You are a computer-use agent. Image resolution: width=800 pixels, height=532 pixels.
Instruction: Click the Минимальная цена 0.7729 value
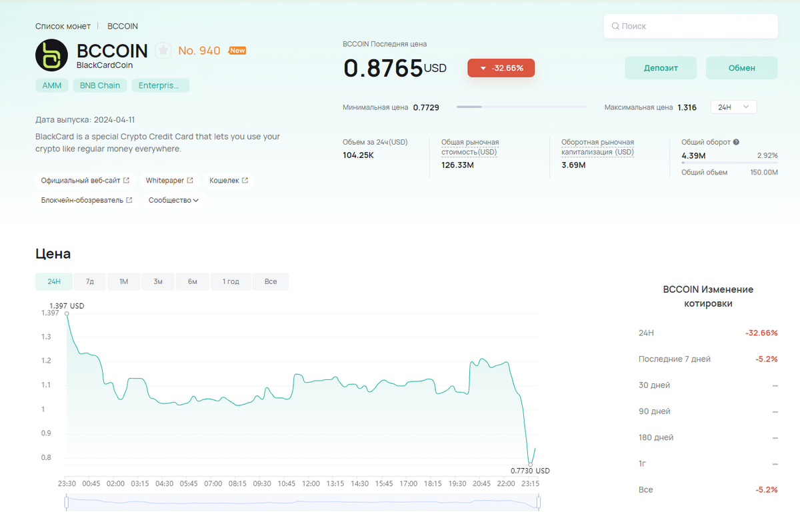426,107
